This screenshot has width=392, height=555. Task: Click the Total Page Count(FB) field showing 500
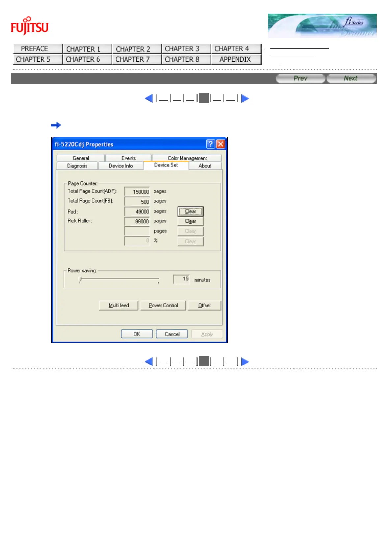coord(137,201)
